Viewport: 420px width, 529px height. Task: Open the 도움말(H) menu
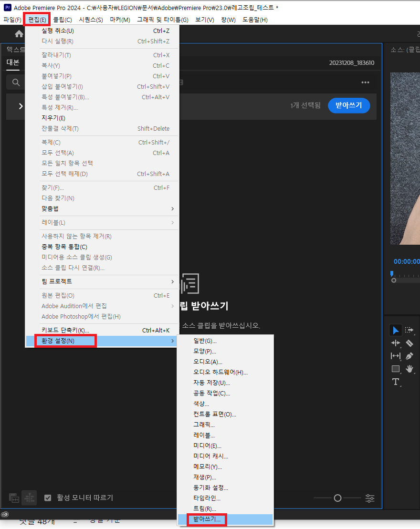coord(255,20)
